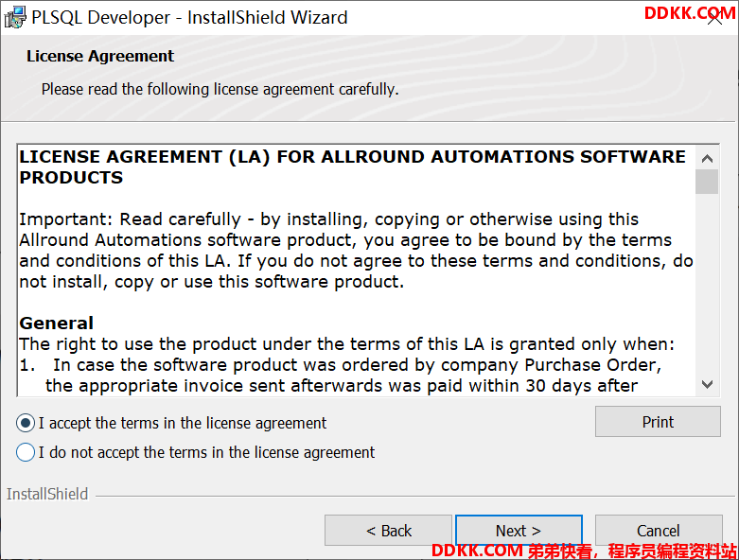This screenshot has height=560, width=739.
Task: Proceed with the Next > button
Action: point(519,531)
